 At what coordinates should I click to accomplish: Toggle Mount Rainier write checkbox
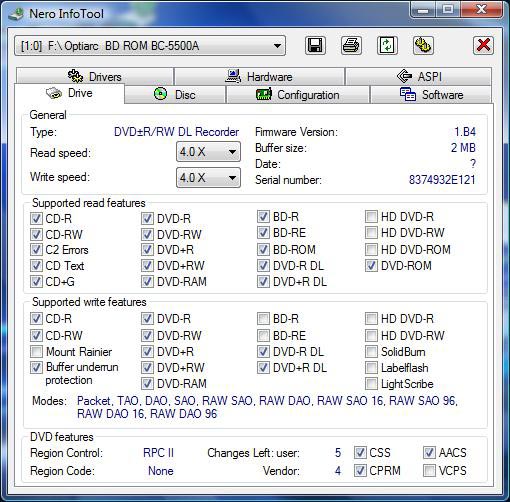coord(36,352)
